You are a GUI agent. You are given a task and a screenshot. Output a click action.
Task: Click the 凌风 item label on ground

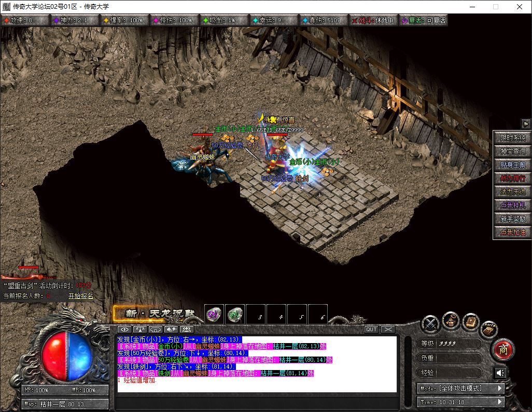tap(252, 145)
